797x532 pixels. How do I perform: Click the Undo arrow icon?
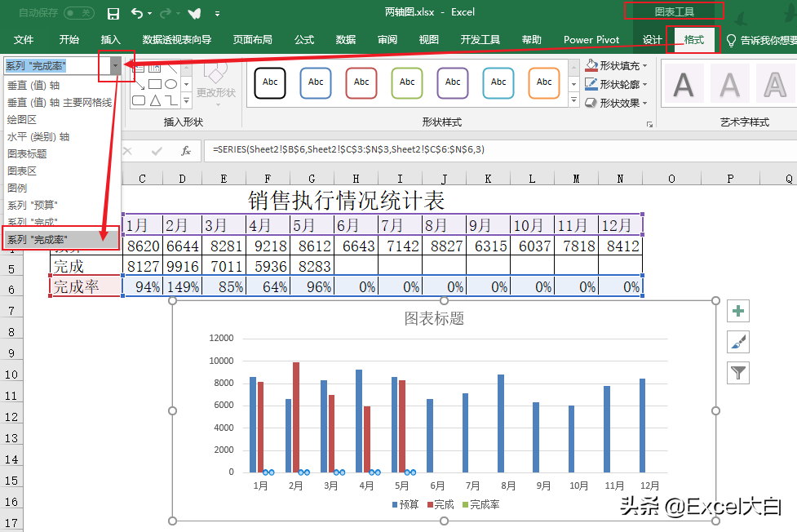coord(137,13)
